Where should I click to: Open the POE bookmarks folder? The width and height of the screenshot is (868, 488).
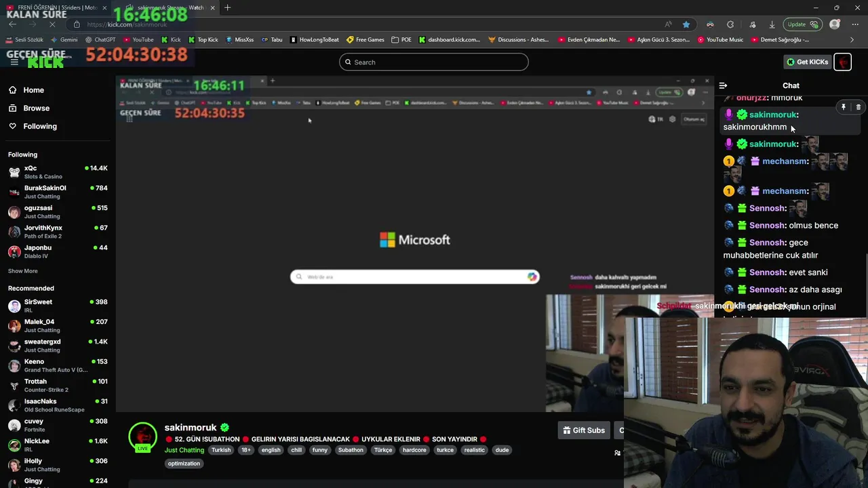(401, 39)
